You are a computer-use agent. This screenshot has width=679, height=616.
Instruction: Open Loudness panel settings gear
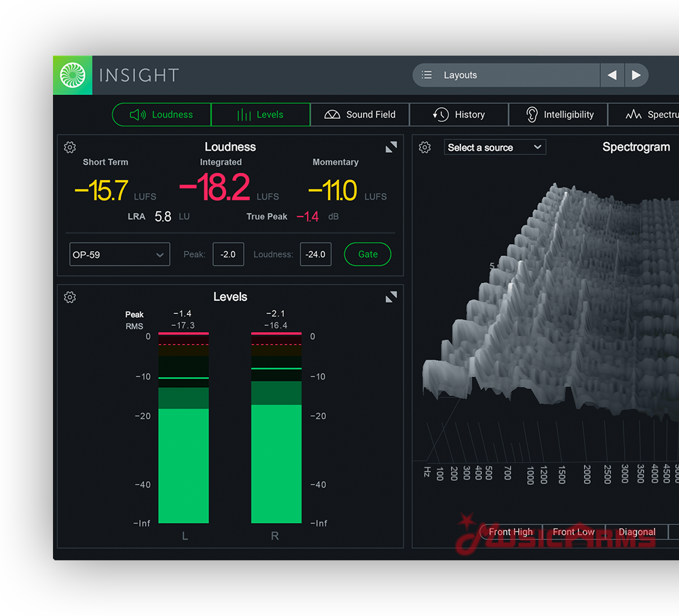click(70, 147)
